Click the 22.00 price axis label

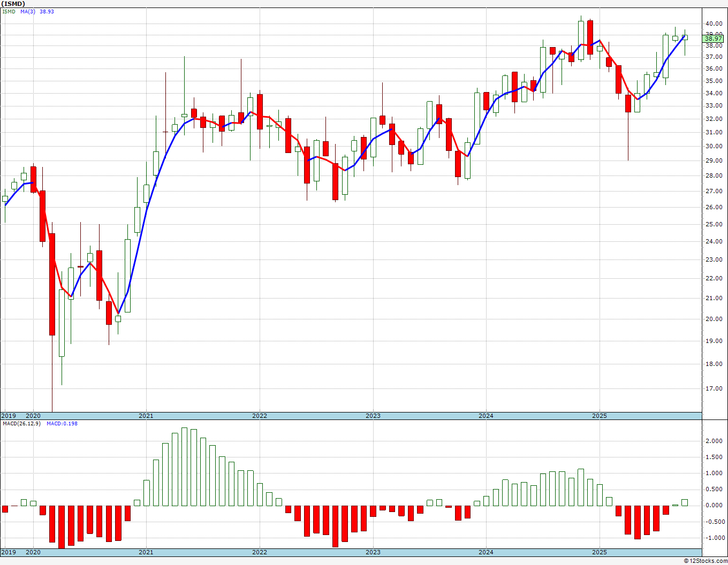point(714,278)
